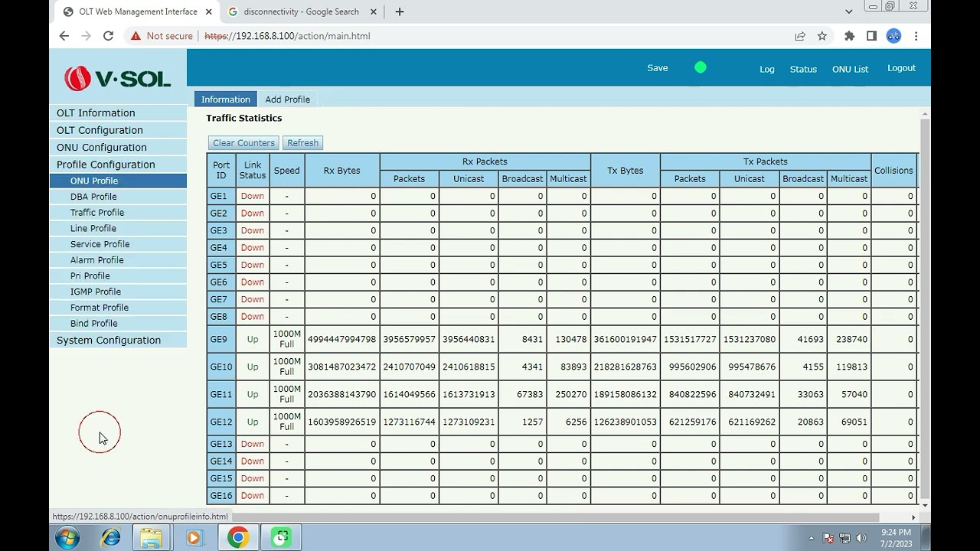Click Rx Bytes value 4994447994798
This screenshot has height=551, width=980.
coord(341,339)
